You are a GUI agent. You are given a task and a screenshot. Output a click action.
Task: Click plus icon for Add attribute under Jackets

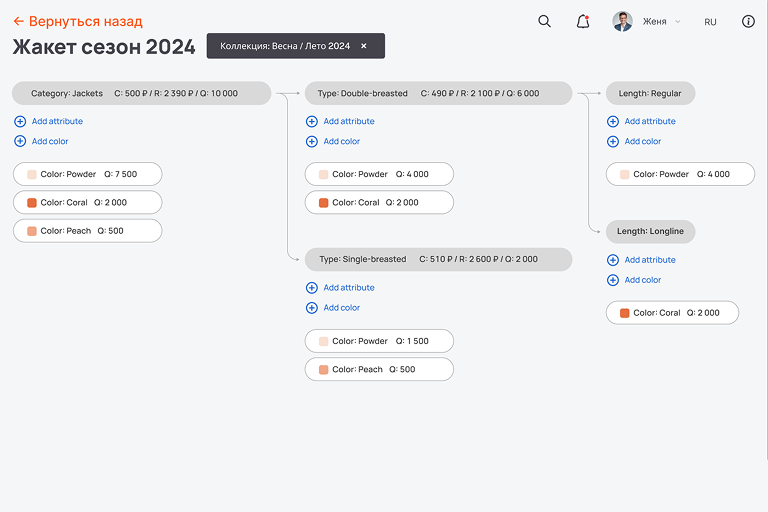(20, 121)
